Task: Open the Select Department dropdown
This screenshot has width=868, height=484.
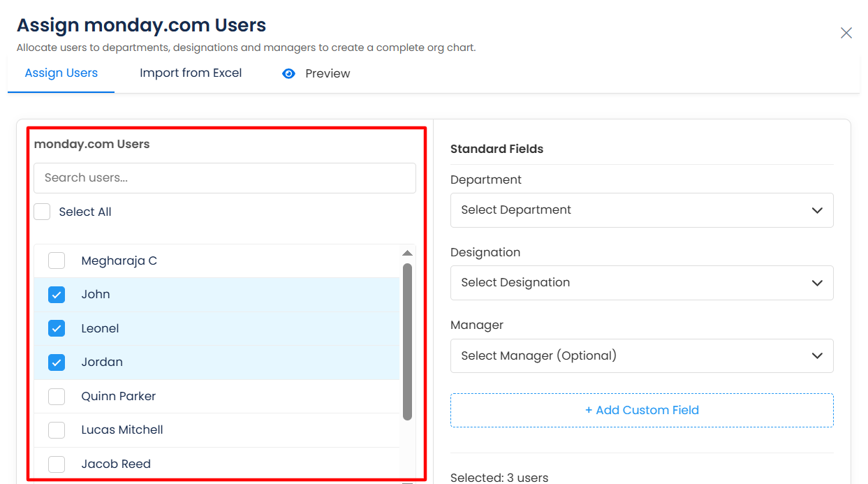Action: [642, 210]
